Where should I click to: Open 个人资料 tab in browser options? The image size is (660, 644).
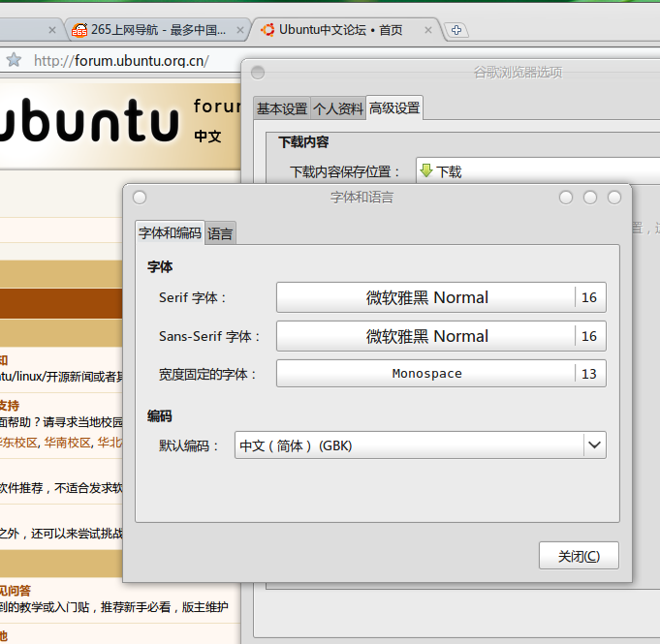coord(338,108)
